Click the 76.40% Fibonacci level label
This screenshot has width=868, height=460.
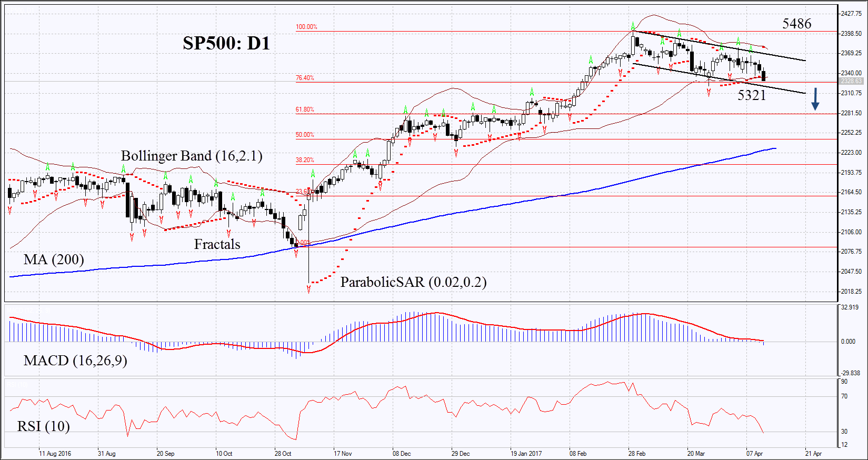point(305,78)
